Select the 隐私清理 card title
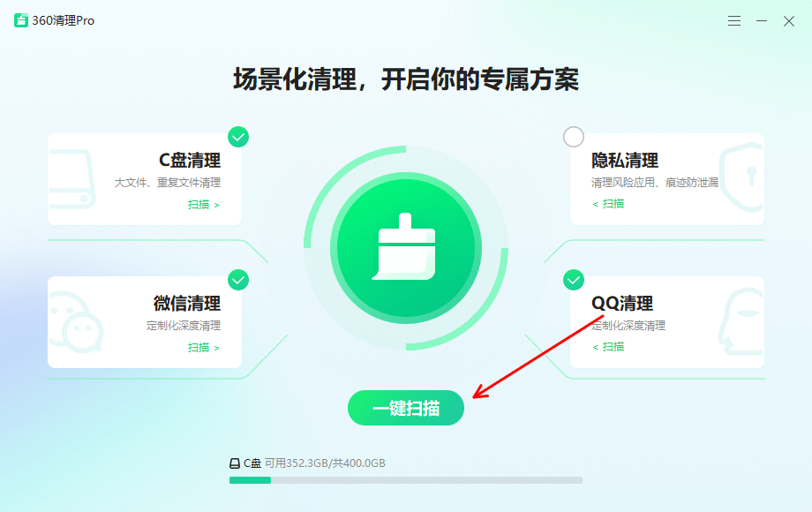This screenshot has height=512, width=812. click(x=625, y=161)
